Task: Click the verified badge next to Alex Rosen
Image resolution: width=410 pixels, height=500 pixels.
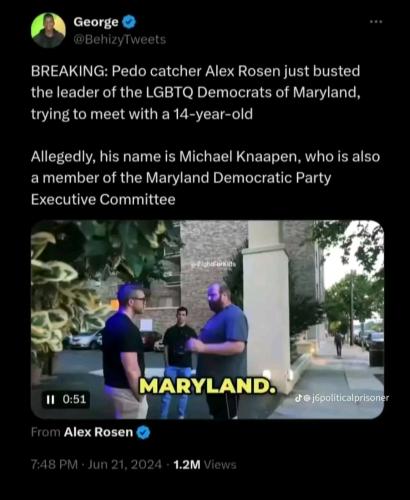Action: pos(143,433)
